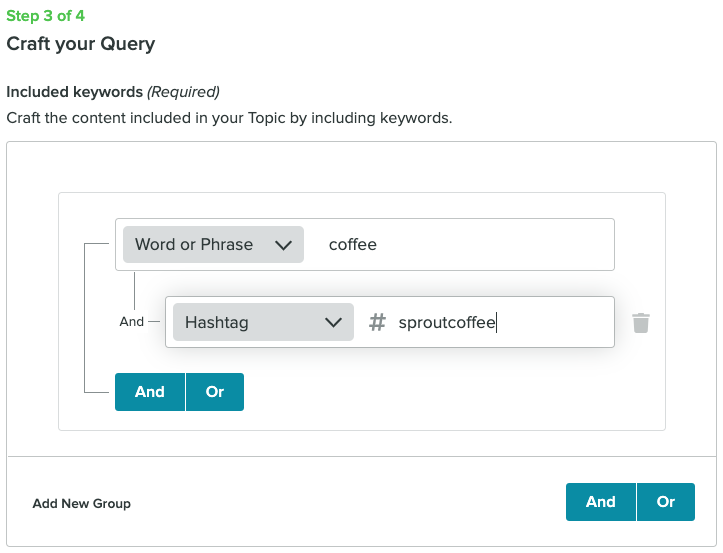Click the italic Required text
723x553 pixels.
[183, 92]
